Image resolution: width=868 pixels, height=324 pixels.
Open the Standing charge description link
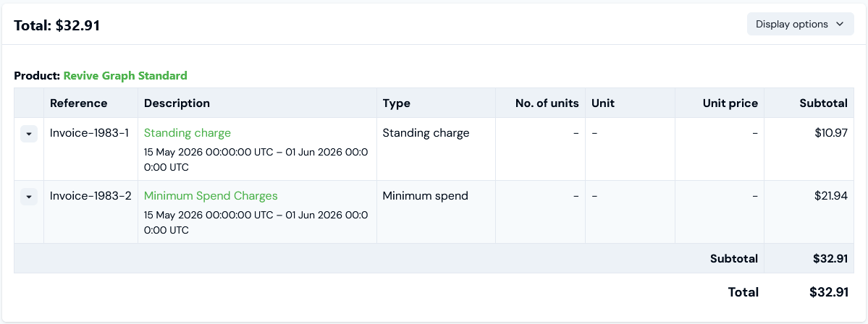[187, 132]
